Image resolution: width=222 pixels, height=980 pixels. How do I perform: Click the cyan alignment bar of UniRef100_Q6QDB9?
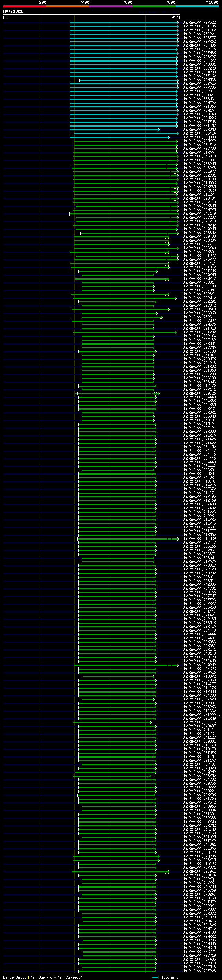coord(120,137)
